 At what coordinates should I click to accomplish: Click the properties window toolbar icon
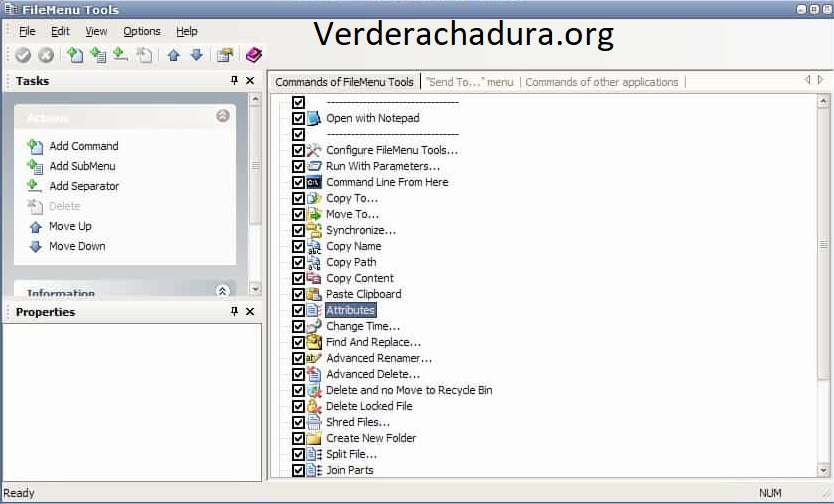pos(225,55)
